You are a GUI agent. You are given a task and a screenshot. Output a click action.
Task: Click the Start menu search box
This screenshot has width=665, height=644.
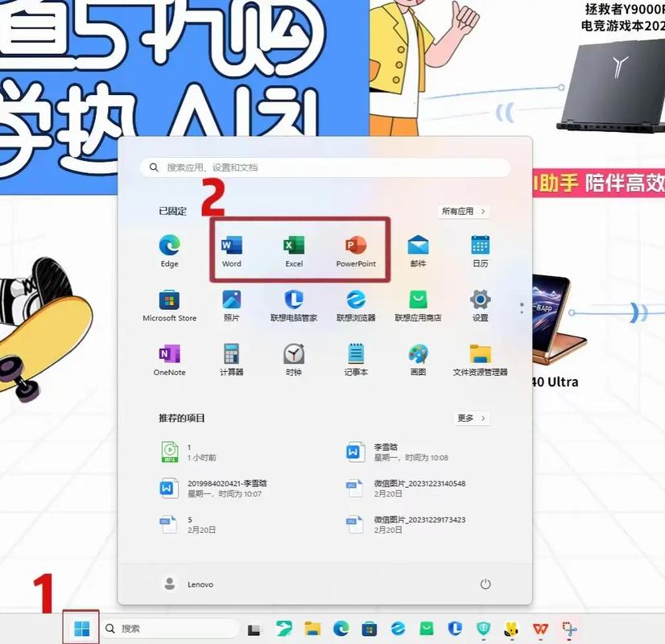[x=326, y=167]
